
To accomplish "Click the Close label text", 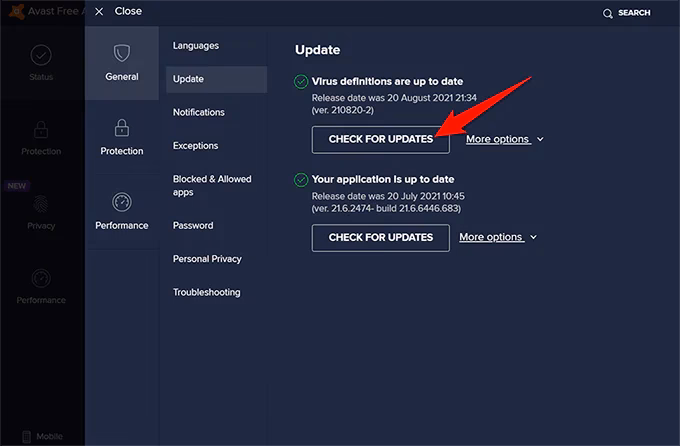I will pos(128,11).
